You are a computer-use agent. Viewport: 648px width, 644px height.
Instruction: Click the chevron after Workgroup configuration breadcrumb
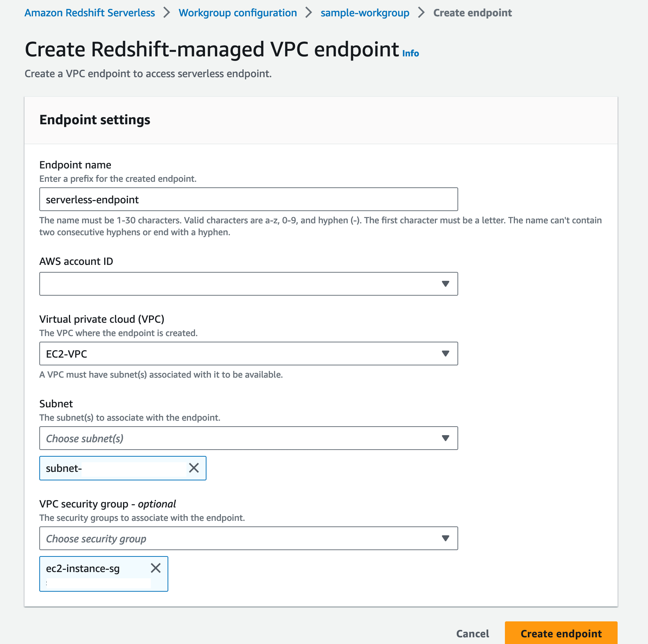tap(309, 13)
